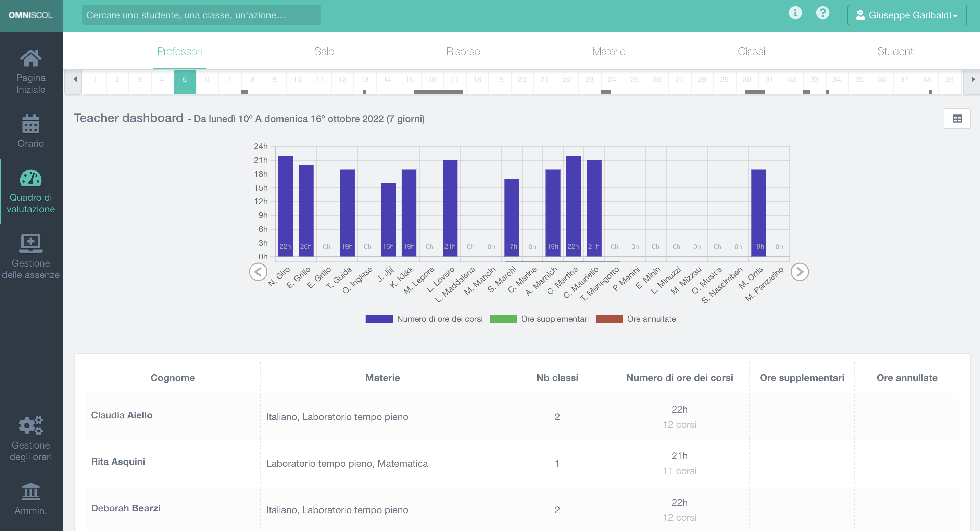Image resolution: width=980 pixels, height=531 pixels.
Task: Open the Ammin. institution icon
Action: (30, 492)
